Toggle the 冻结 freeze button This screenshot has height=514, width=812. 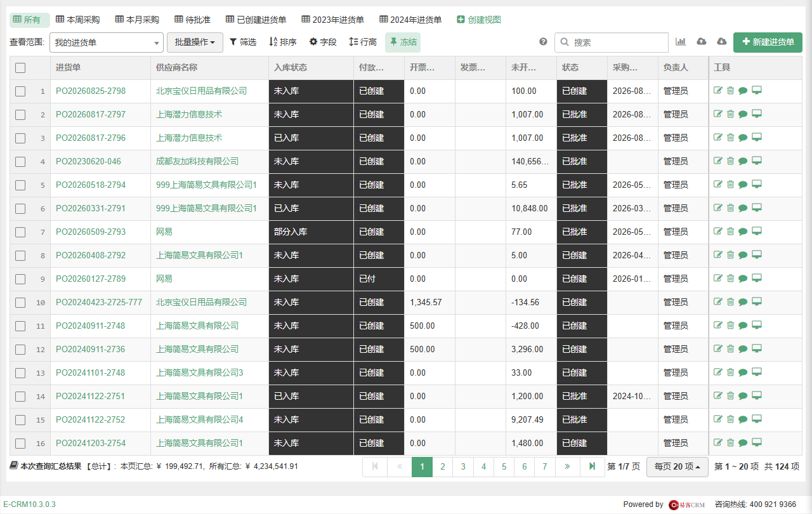(403, 42)
